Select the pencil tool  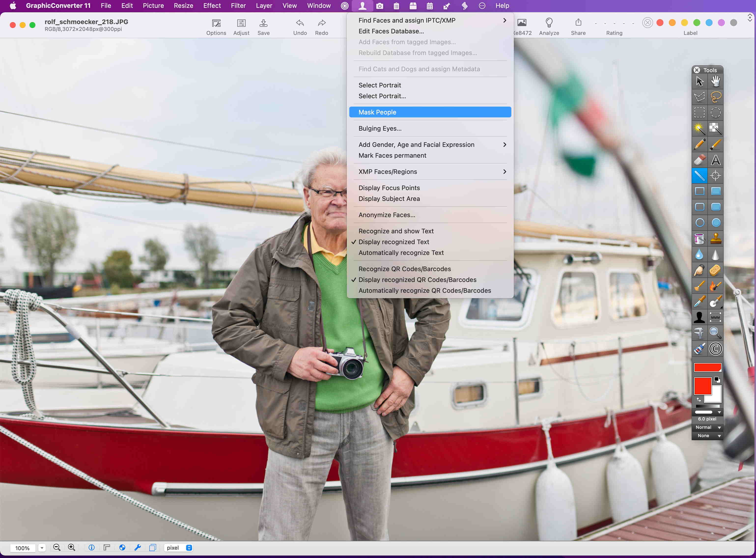pos(699,144)
